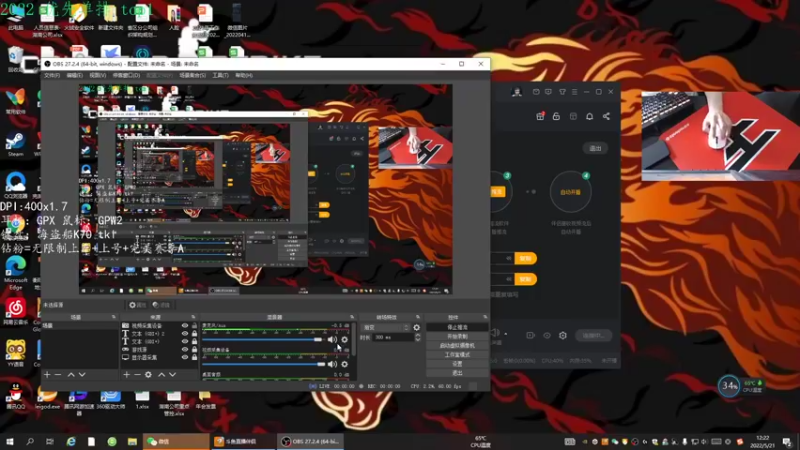The height and width of the screenshot is (450, 800).
Task: Toggle visibility of 视频采集设备 source
Action: point(185,326)
